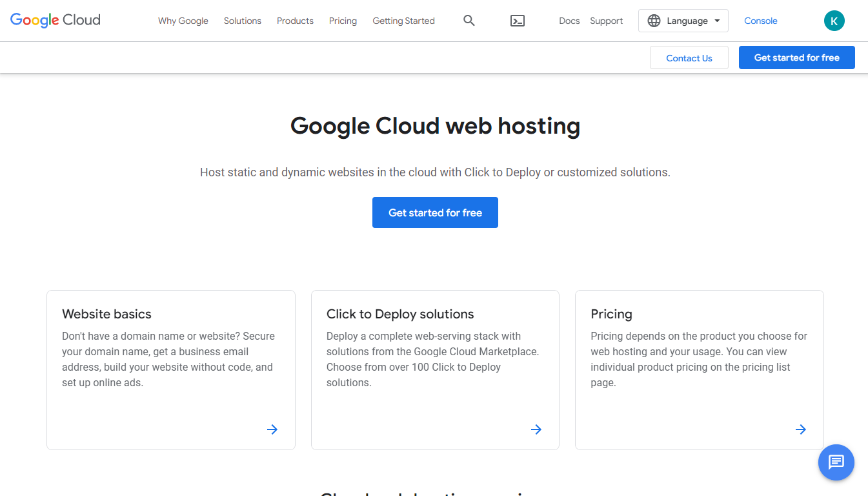
Task: Click header Get started for free button
Action: point(797,57)
